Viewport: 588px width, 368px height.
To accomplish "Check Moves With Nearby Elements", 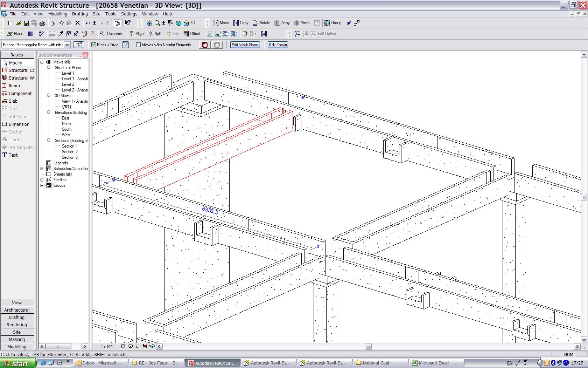I will (139, 45).
